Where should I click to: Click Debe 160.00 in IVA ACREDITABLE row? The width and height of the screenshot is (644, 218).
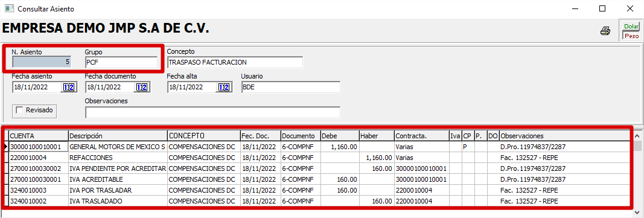coord(339,179)
